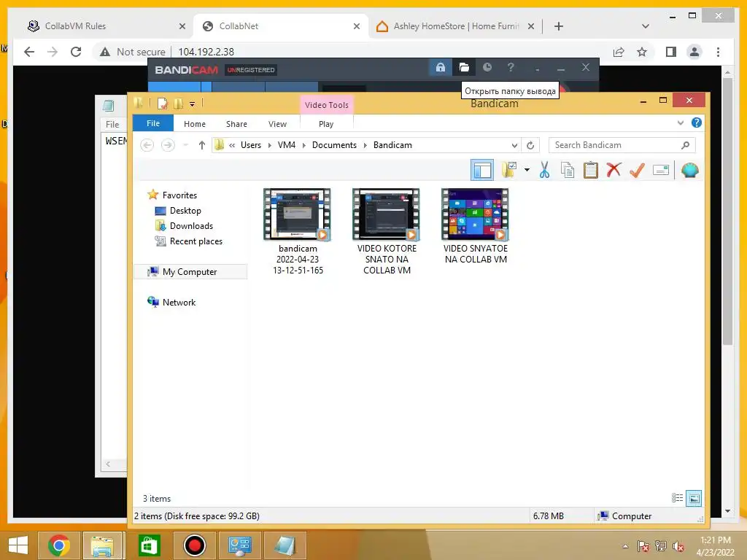Expand the address bar history dropdown
Screen dimensions: 747x560
click(514, 145)
